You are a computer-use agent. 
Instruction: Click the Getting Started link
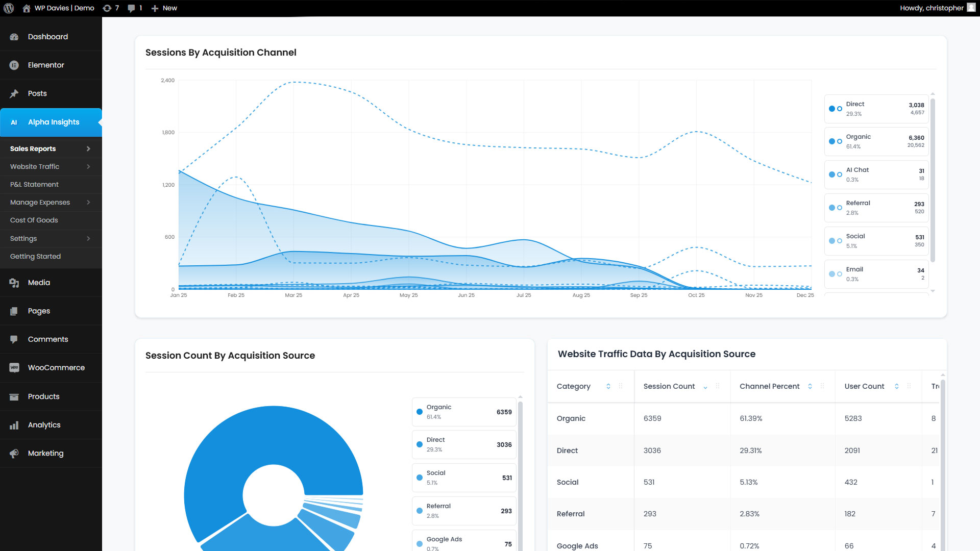point(35,257)
